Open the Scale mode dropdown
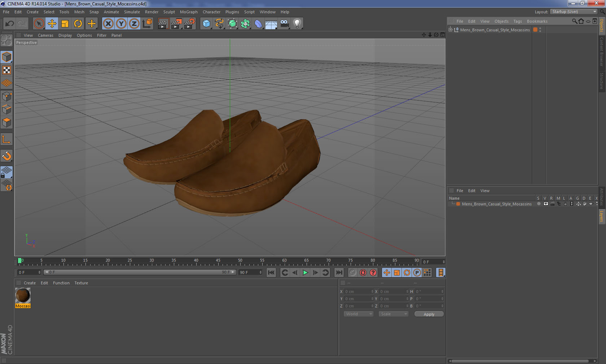Viewport: 606px width, 364px height. [394, 314]
